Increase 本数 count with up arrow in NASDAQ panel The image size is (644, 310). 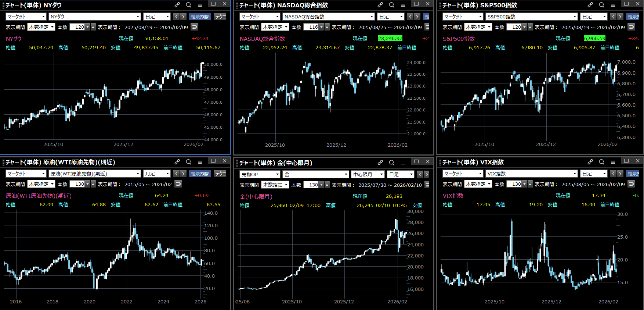tap(327, 27)
